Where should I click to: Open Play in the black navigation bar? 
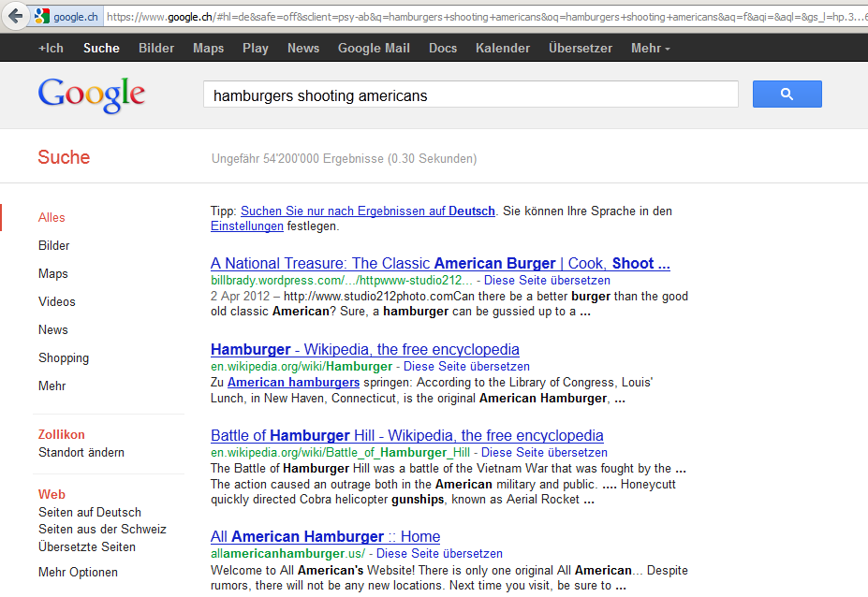256,48
